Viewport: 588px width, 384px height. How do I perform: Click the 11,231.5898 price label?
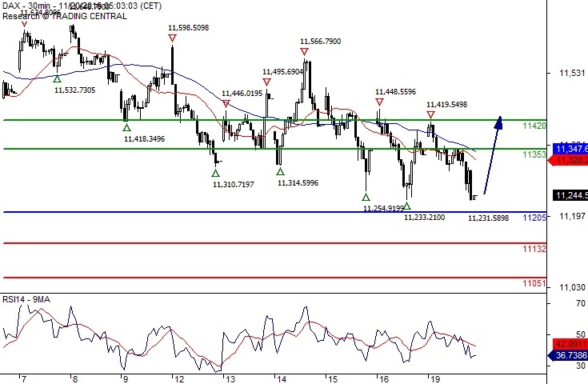tap(489, 218)
